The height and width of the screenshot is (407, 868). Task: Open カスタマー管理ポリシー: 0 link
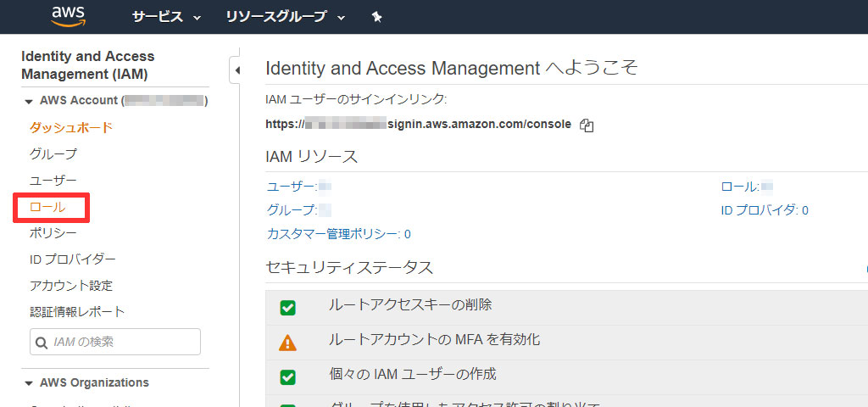pos(339,234)
